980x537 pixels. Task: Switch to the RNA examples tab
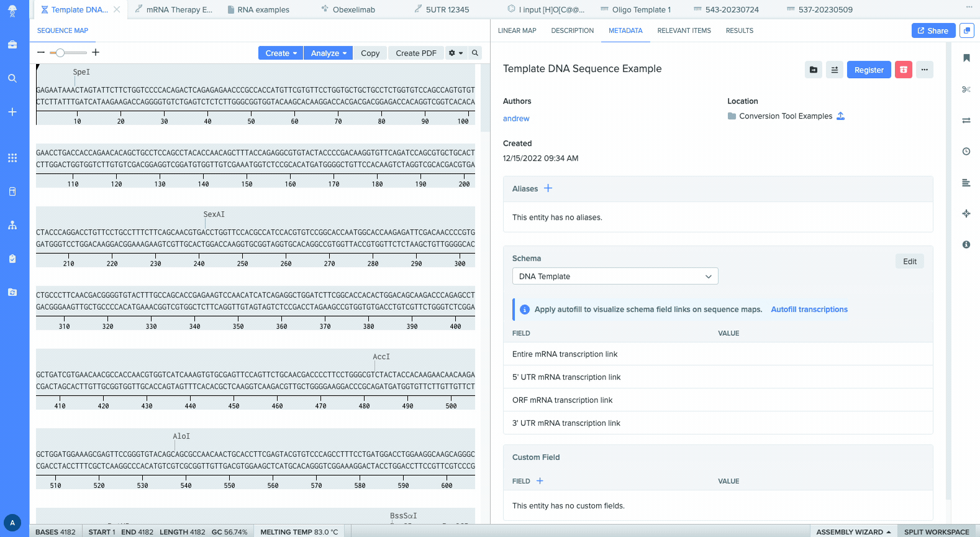(x=258, y=9)
